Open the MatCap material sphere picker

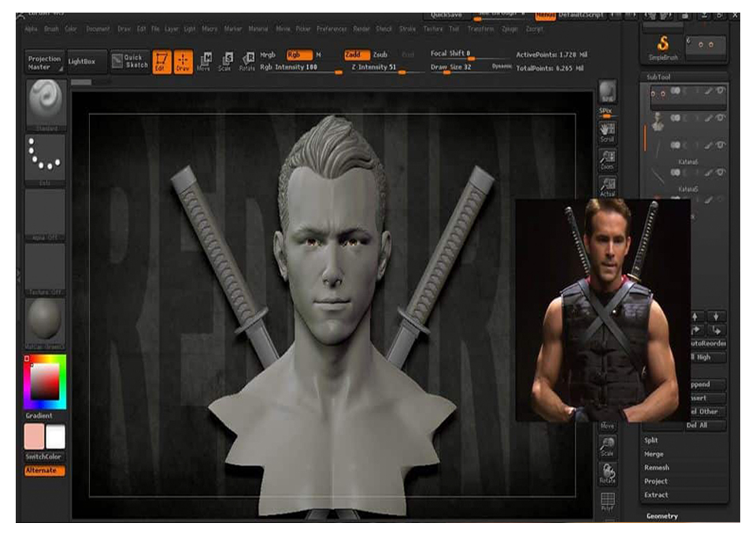coord(46,324)
